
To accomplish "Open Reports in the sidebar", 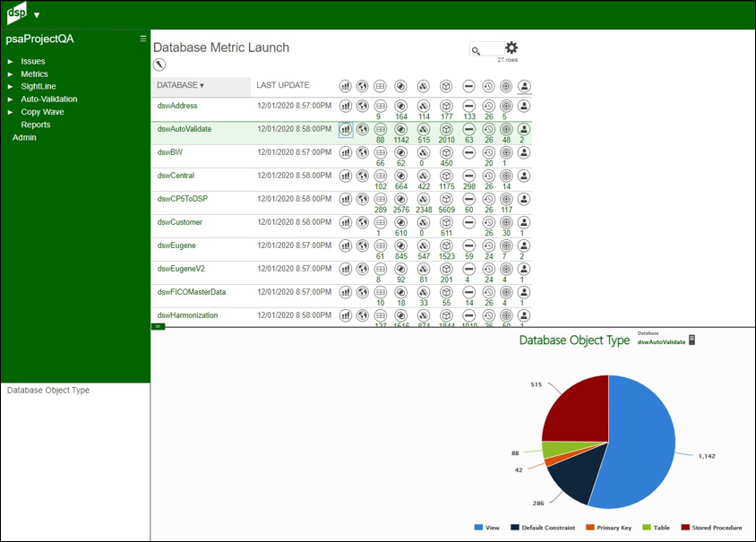I will (x=35, y=125).
